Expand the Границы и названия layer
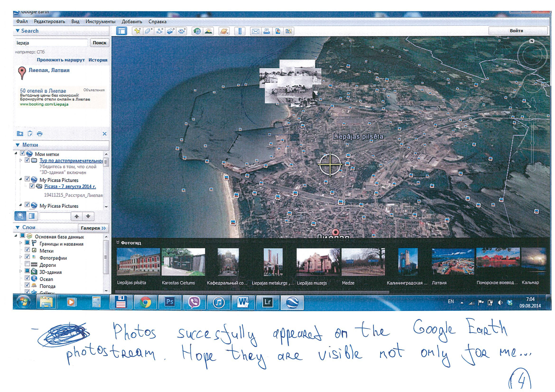Viewport: 555px width, 392px height. 21,243
